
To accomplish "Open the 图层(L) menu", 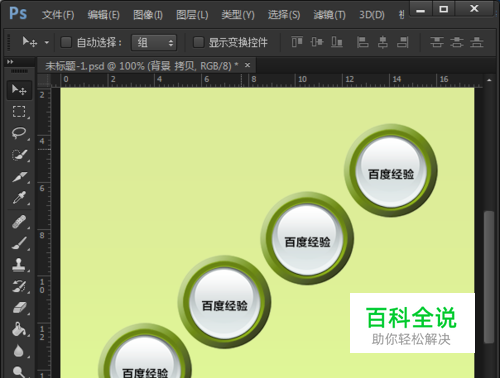I will (192, 15).
